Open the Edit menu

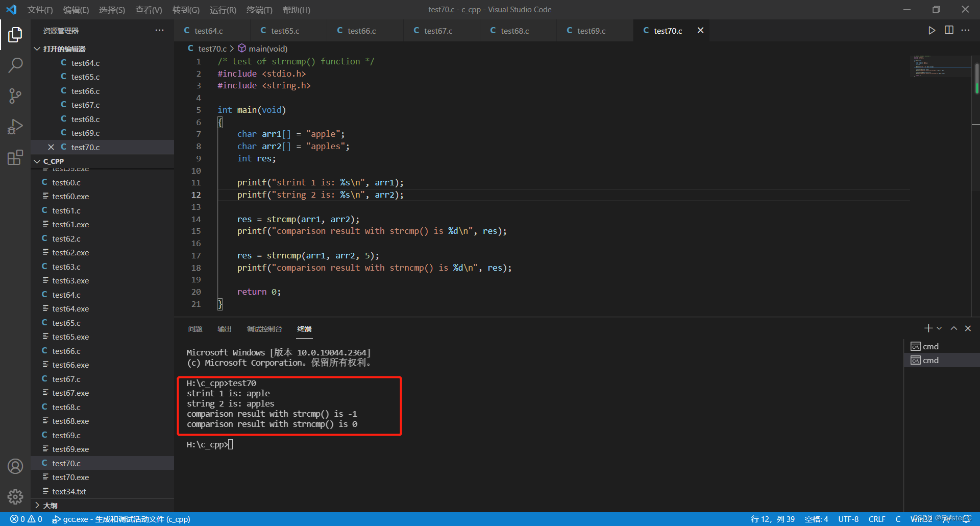tap(76, 10)
